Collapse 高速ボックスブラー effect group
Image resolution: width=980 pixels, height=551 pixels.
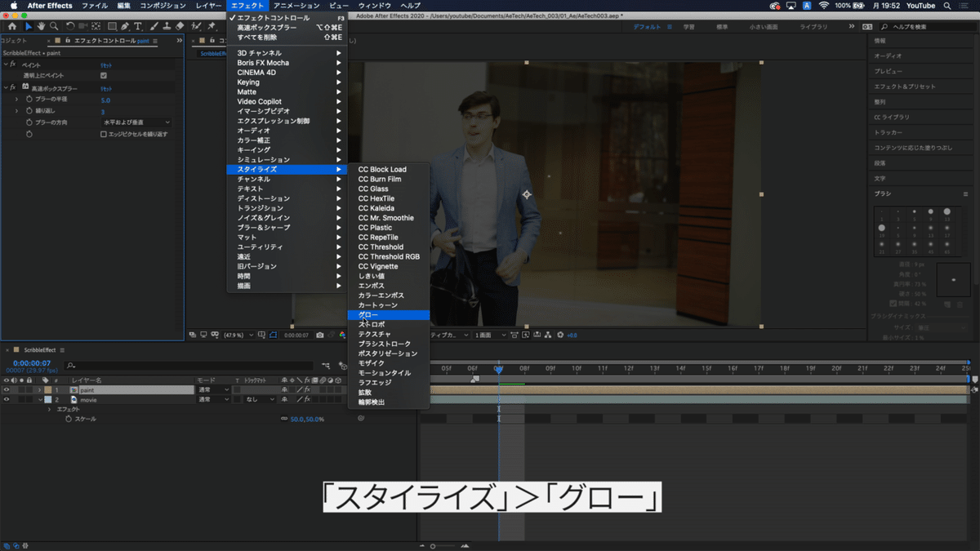point(5,87)
